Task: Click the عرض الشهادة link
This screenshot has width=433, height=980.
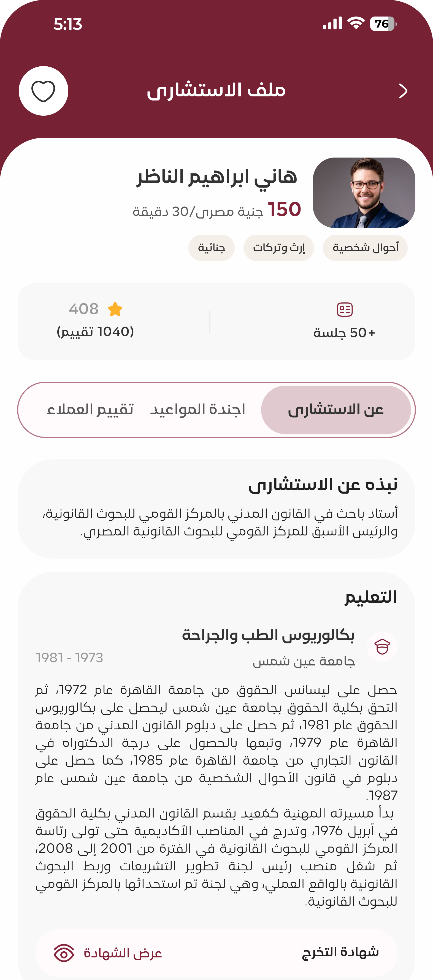Action: coord(123,953)
